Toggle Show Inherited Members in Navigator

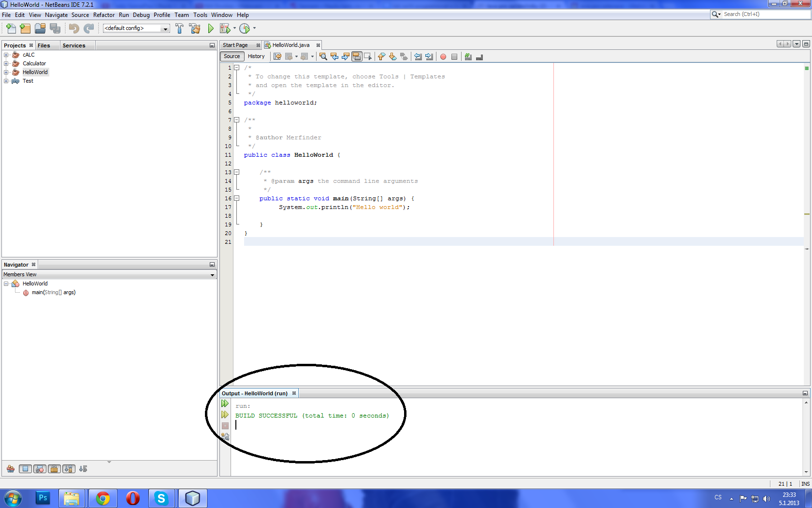[11, 469]
